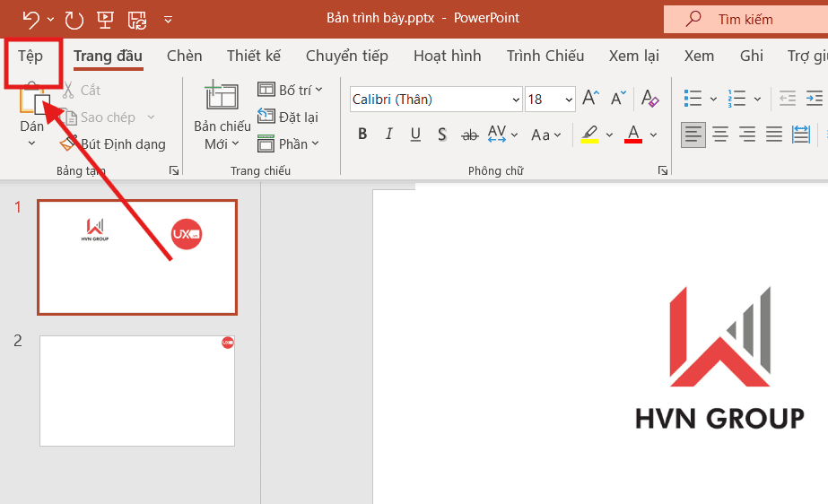The height and width of the screenshot is (504, 828).
Task: Click the Cắt cut button
Action: 82,91
